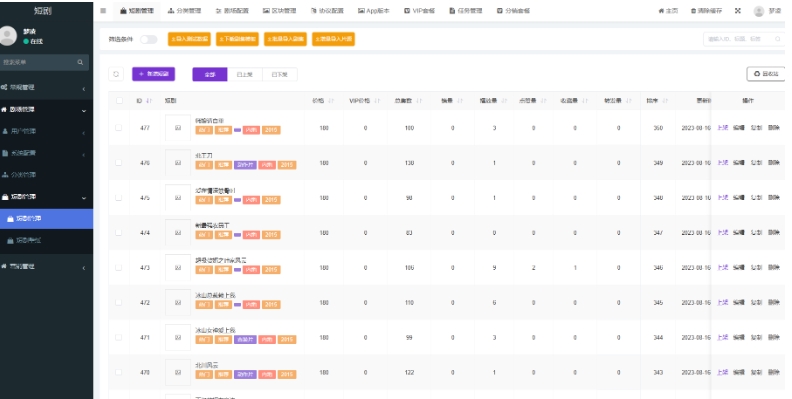Click 编辑 in row 476
Screen dimensions: 792x399
(738, 163)
